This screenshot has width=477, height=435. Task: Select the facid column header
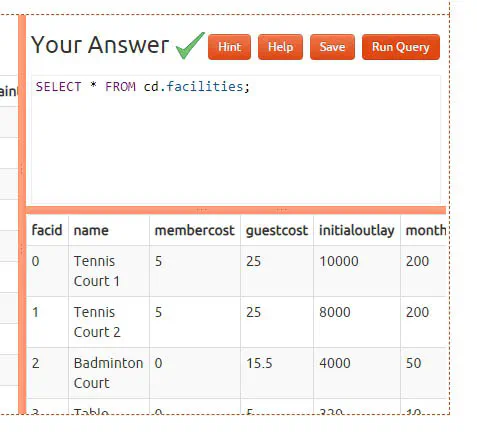(47, 230)
